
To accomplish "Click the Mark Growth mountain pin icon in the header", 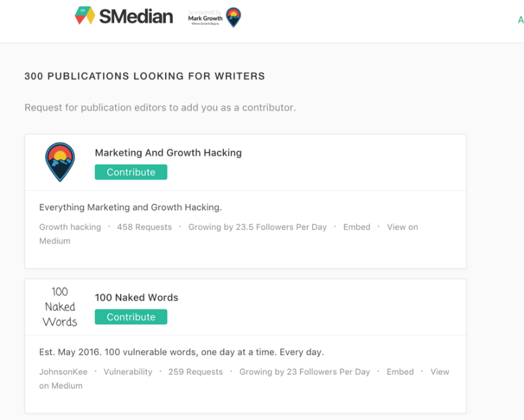I will 233,18.
